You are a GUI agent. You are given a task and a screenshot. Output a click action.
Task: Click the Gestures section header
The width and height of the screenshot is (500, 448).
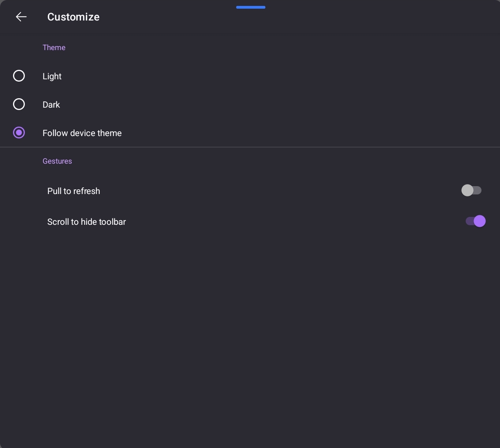57,161
